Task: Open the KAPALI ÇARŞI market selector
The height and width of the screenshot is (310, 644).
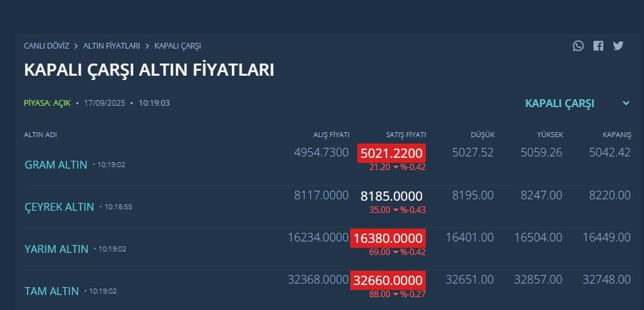Action: coord(577,103)
